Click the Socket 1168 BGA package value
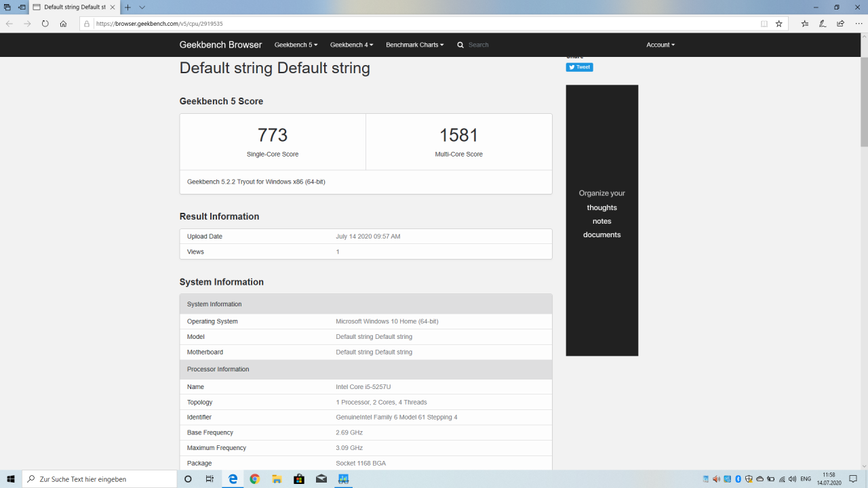 (x=361, y=464)
